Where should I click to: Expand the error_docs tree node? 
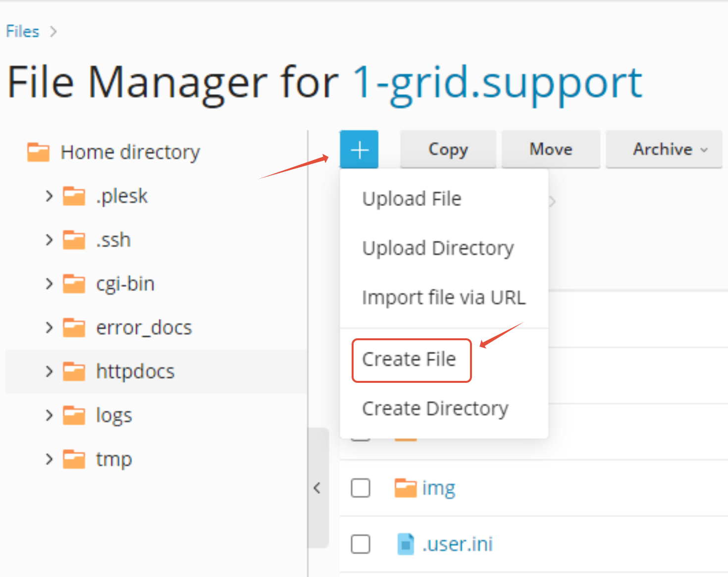point(49,328)
